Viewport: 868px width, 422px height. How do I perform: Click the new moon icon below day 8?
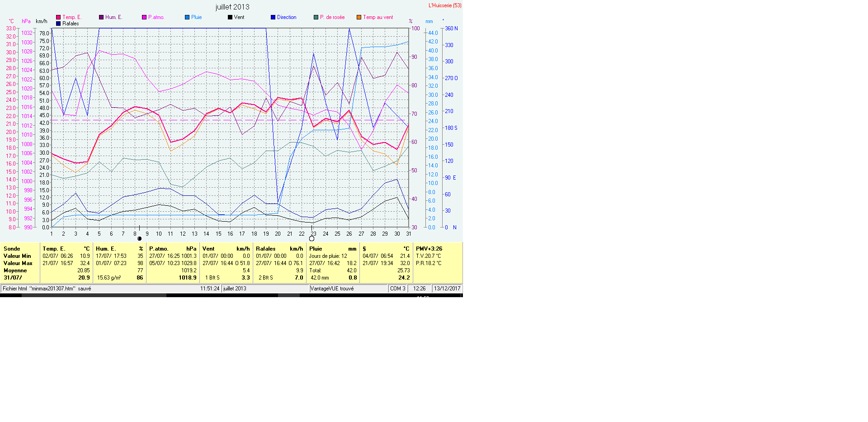[139, 238]
